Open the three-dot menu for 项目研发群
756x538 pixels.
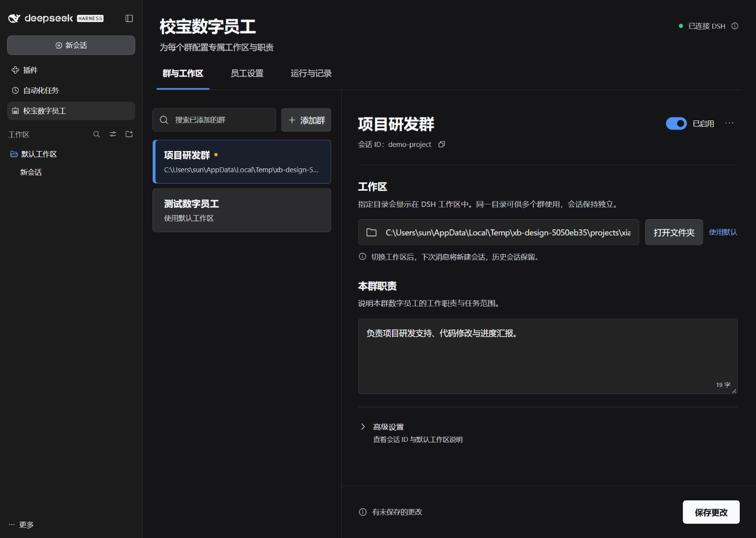[x=730, y=123]
